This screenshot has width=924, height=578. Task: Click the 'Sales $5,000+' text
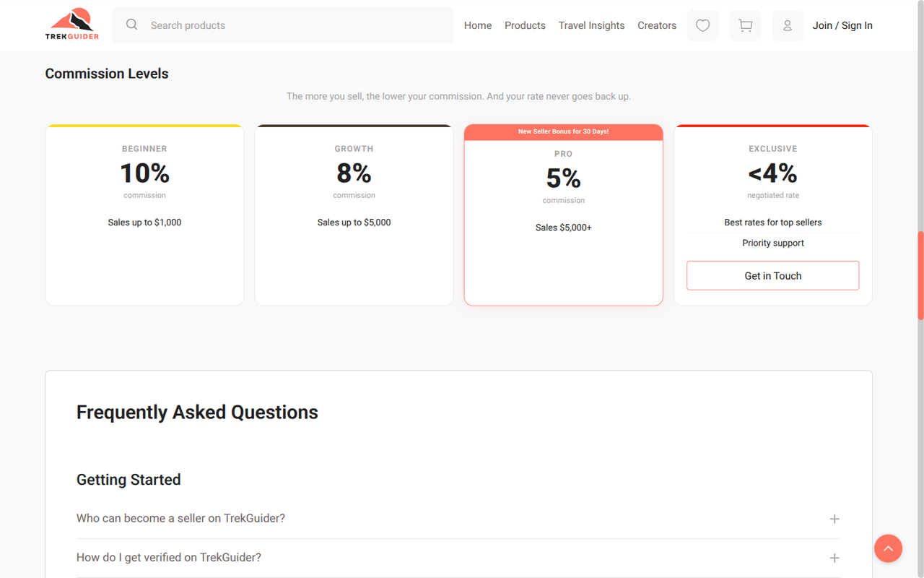(x=563, y=228)
